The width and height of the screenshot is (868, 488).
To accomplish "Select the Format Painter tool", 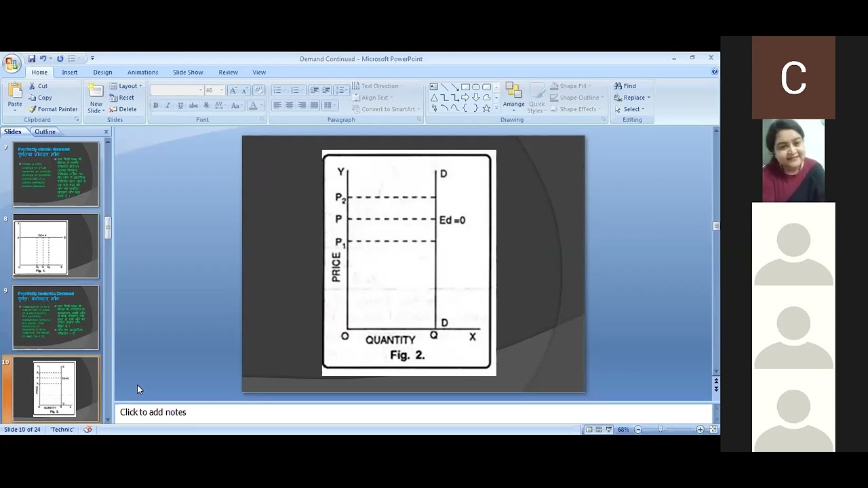I will point(53,109).
